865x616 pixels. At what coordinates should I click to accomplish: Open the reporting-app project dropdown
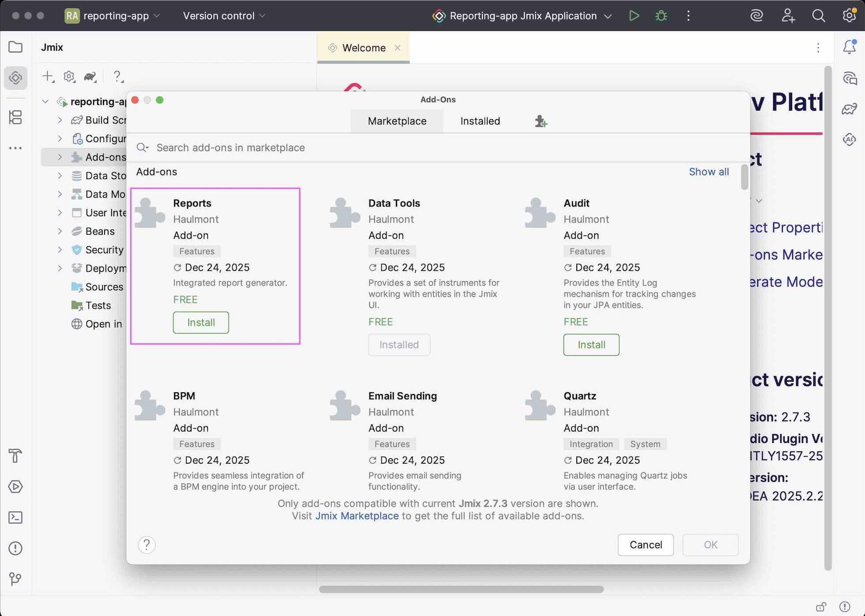[x=113, y=16]
